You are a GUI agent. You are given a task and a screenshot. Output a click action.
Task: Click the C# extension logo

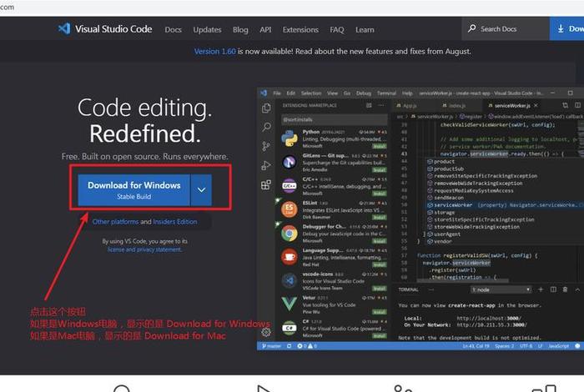(289, 328)
